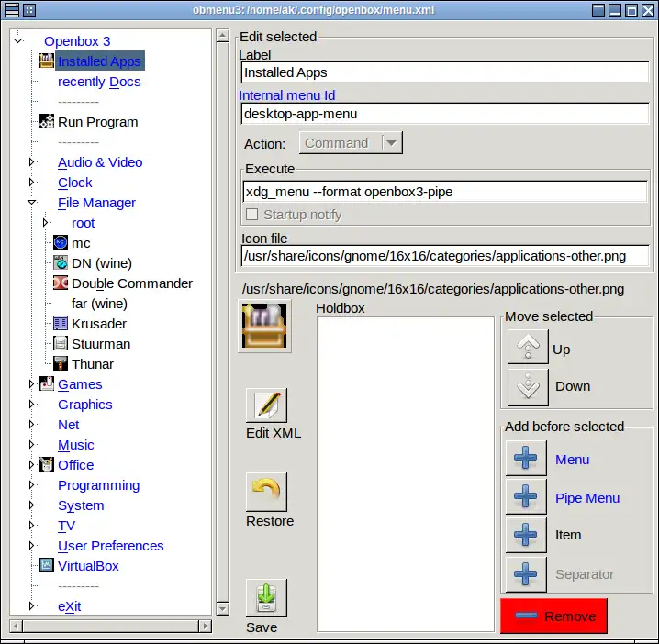
Task: Click the Edit XML label
Action: coord(274,433)
